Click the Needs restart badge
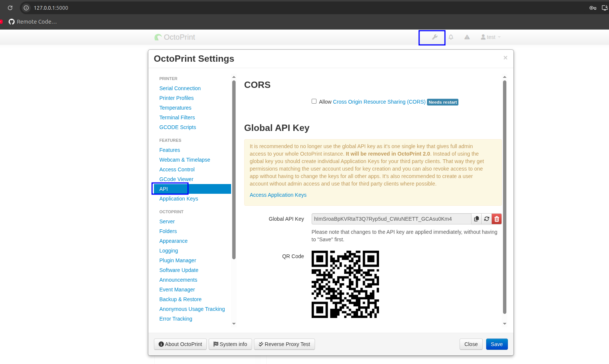Viewport: 609px width, 364px height. (x=443, y=102)
